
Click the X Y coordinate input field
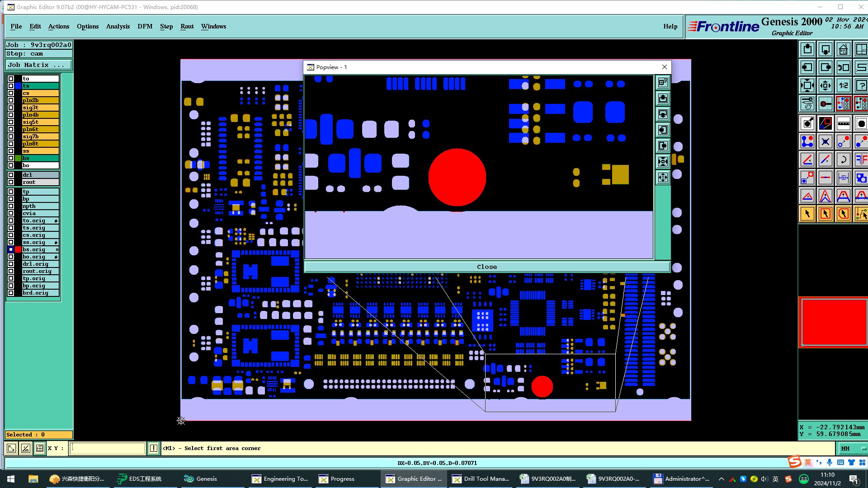tap(107, 448)
